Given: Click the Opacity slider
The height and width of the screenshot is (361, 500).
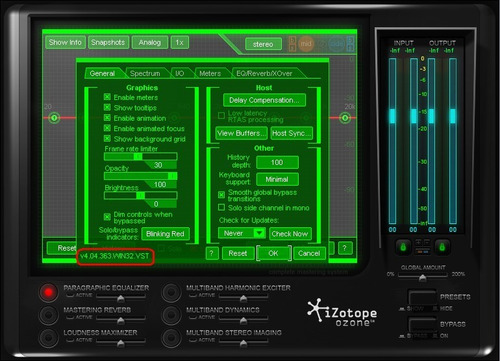Looking at the screenshot, I should point(140,176).
